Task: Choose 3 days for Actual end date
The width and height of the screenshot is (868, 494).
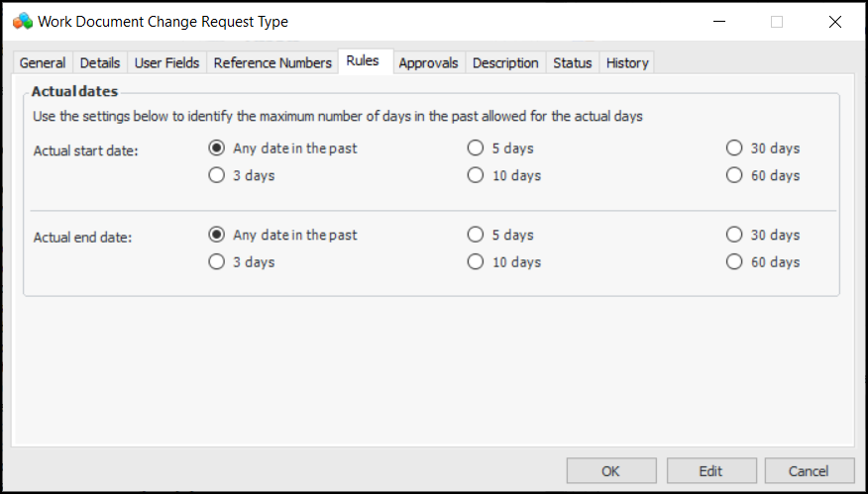Action: point(217,262)
